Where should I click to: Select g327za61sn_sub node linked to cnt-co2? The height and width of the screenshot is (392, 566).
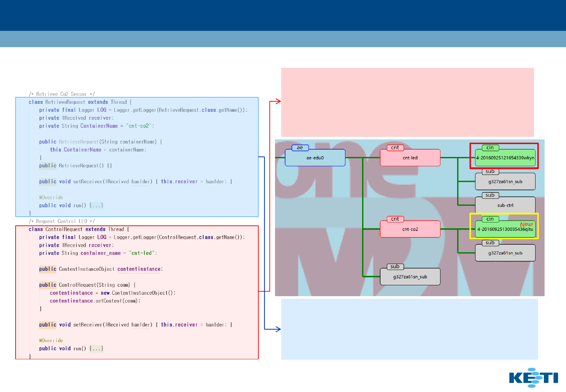click(505, 253)
